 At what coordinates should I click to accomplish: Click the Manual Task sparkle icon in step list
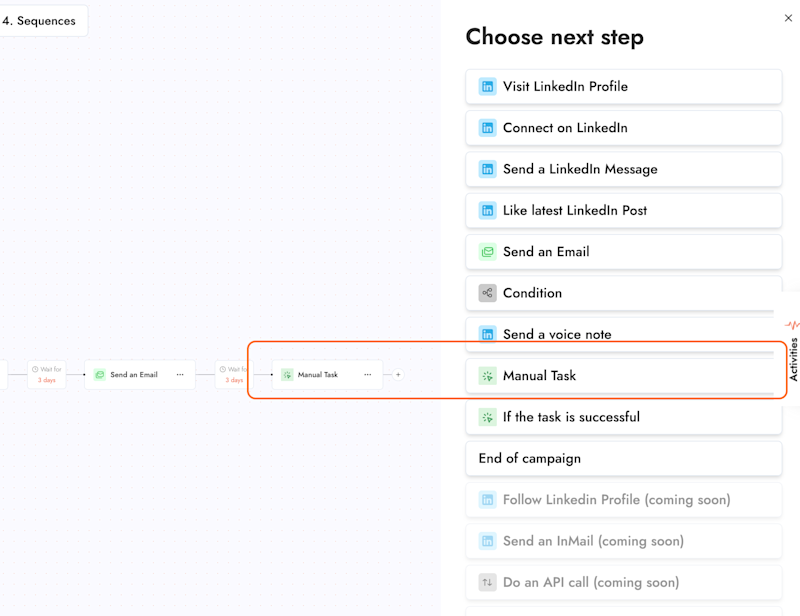coord(487,376)
